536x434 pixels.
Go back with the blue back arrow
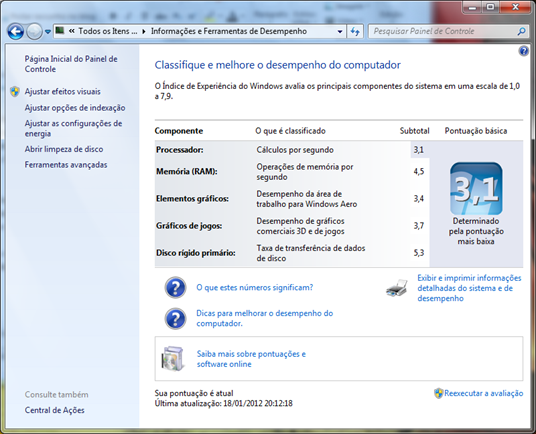point(15,32)
